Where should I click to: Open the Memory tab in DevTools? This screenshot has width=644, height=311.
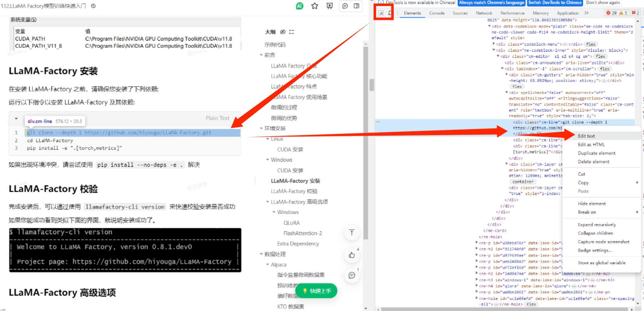coord(541,13)
